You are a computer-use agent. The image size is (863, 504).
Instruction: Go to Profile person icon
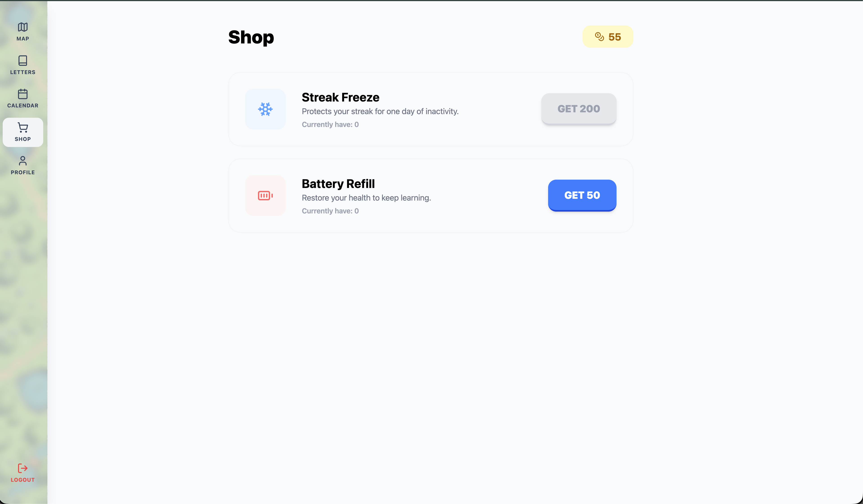(23, 160)
